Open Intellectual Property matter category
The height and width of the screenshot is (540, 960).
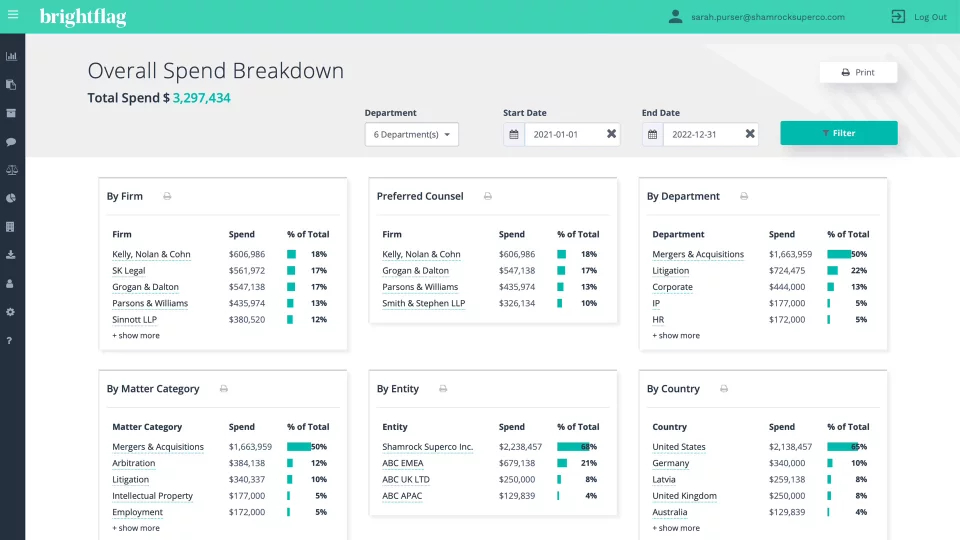[152, 496]
